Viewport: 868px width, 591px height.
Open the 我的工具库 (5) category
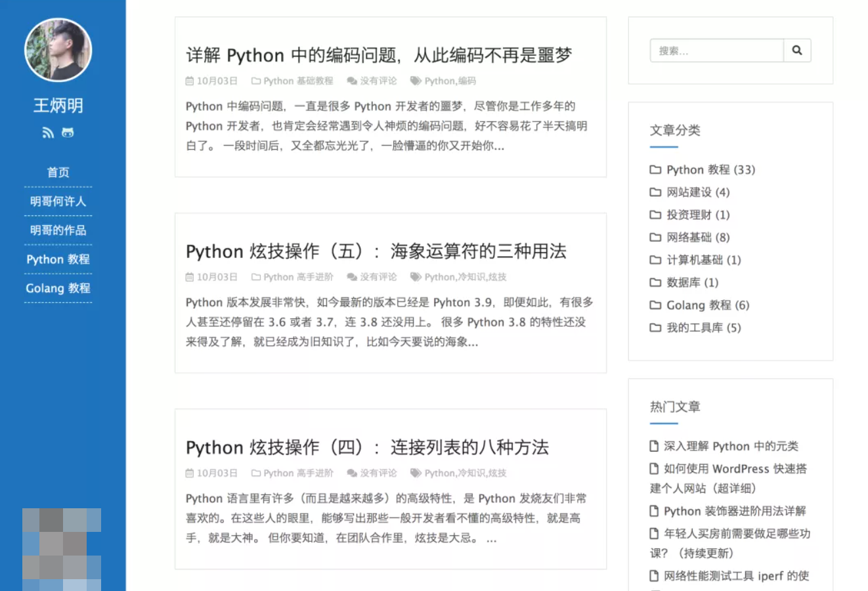703,328
